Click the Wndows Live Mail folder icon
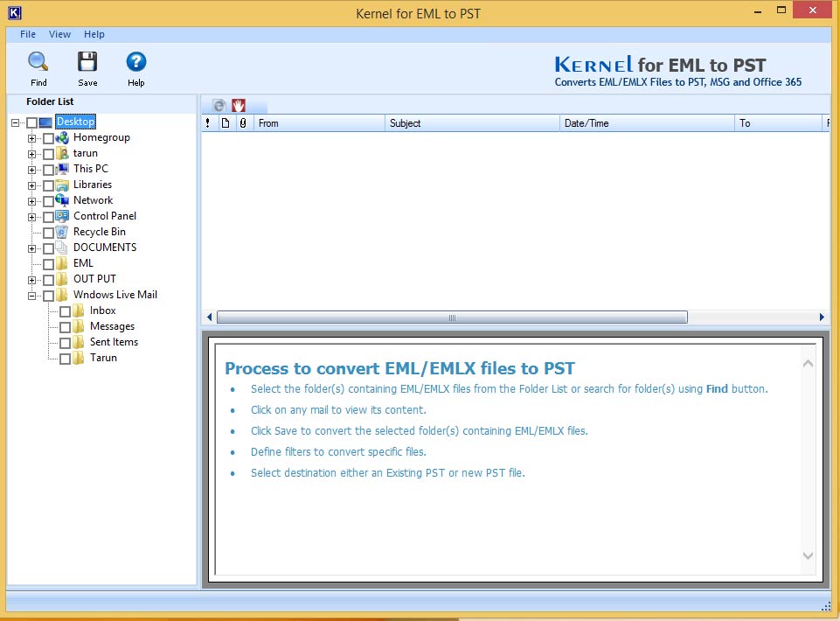Image resolution: width=840 pixels, height=621 pixels. coord(62,295)
